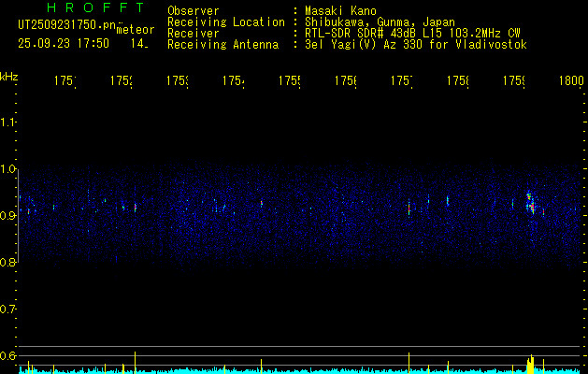Select receiver details RTL-SDR SDR# 43dB L15 103.2MHz CW
Screen dimensions: 588x374
pos(412,34)
